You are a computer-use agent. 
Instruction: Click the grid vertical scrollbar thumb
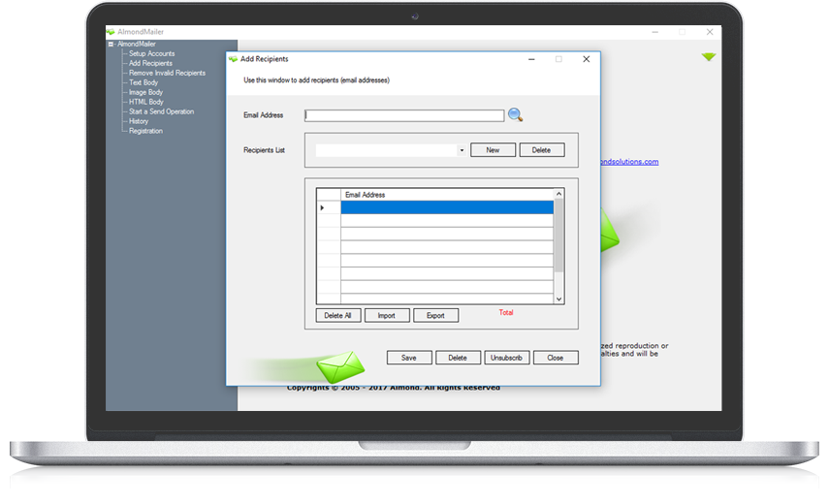558,236
